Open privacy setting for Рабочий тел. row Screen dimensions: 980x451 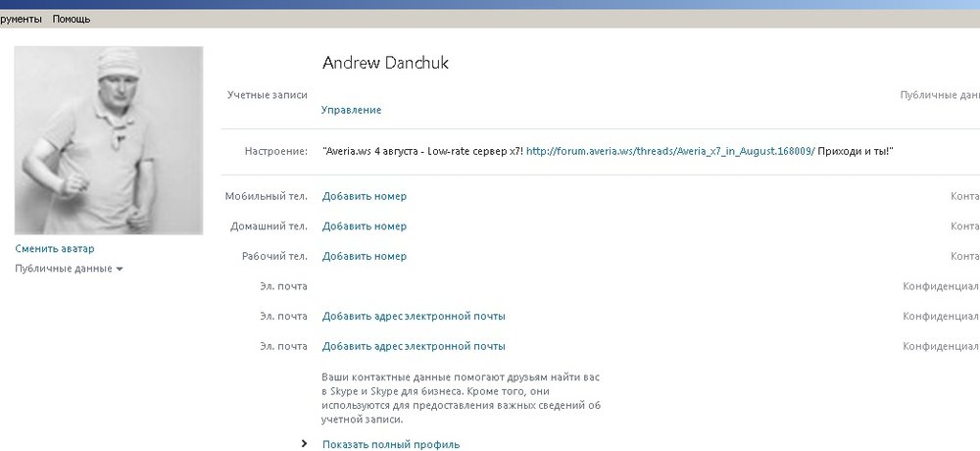964,256
